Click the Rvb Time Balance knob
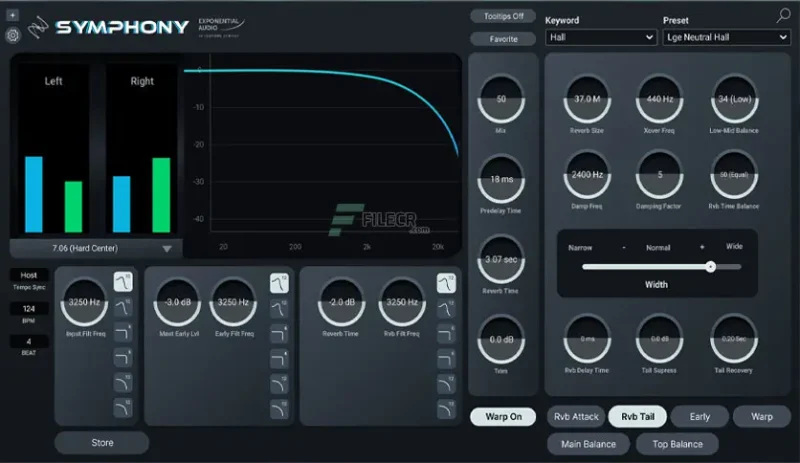800x463 pixels. tap(735, 175)
